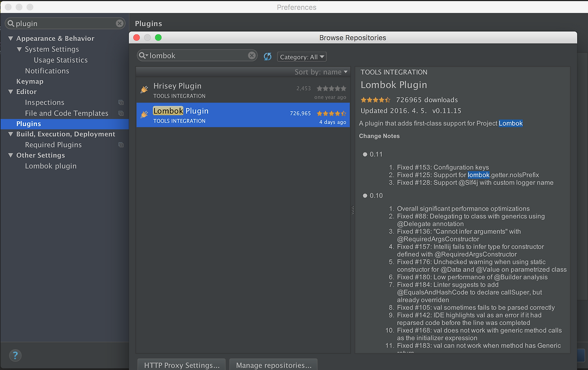Viewport: 588px width, 370px height.
Task: Focus the repository search field containing "lombok"
Action: 198,56
